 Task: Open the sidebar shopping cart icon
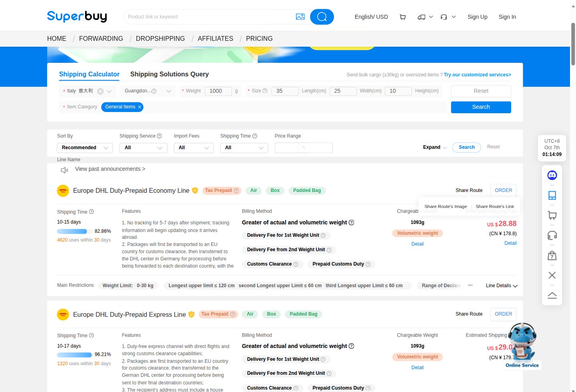pyautogui.click(x=552, y=215)
